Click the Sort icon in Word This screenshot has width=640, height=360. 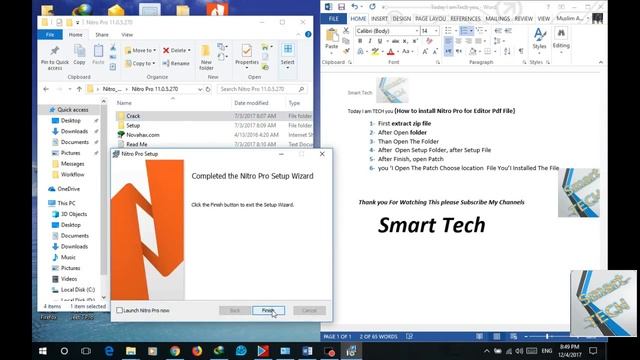[x=507, y=51]
